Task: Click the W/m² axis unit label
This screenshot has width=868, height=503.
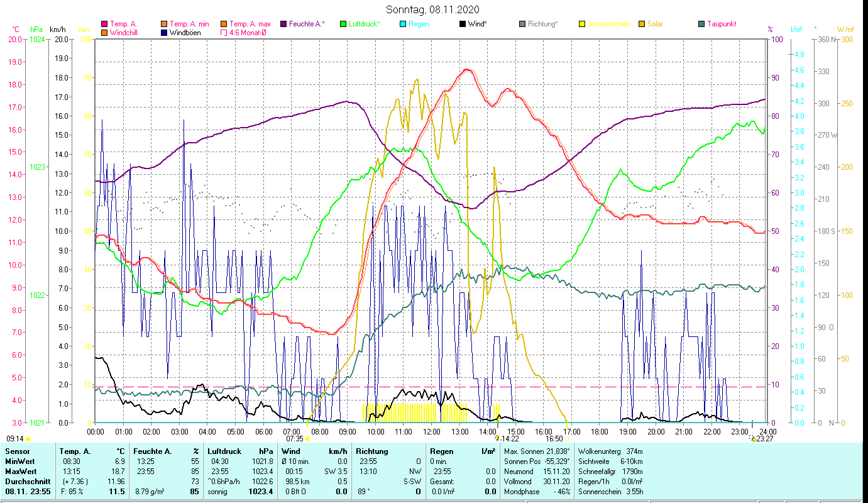Action: [845, 30]
